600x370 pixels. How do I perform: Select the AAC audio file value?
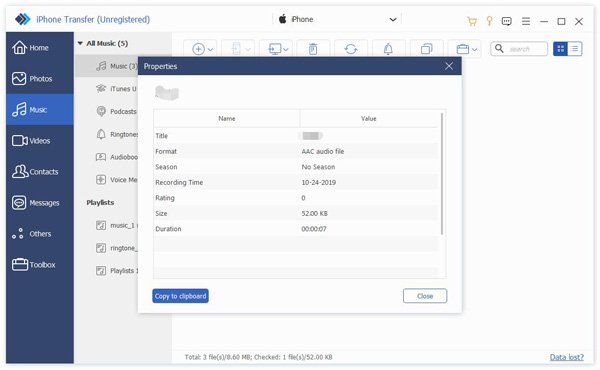pos(323,152)
